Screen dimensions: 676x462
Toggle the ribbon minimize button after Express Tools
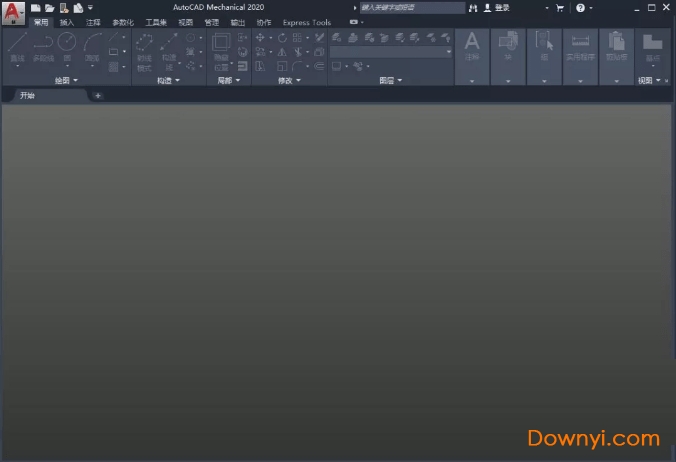[x=354, y=22]
